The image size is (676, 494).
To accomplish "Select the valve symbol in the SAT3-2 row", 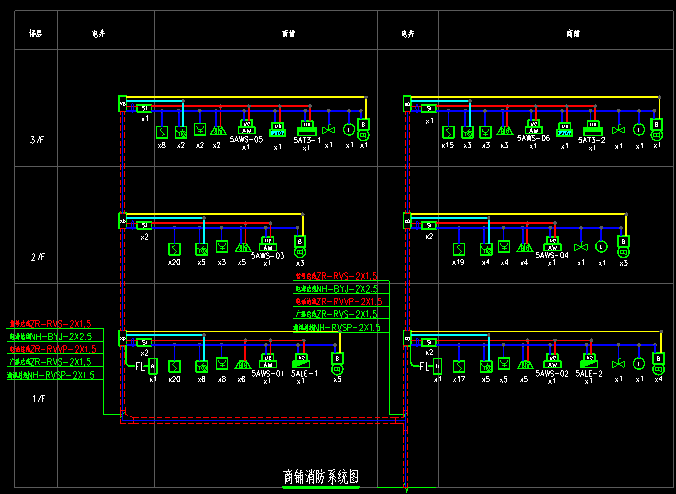I will click(x=619, y=129).
